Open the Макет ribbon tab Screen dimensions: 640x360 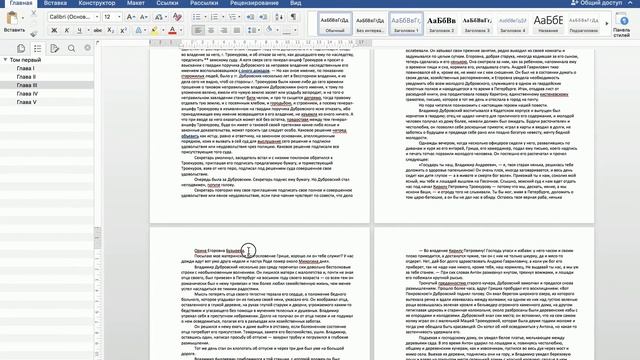coord(136,3)
